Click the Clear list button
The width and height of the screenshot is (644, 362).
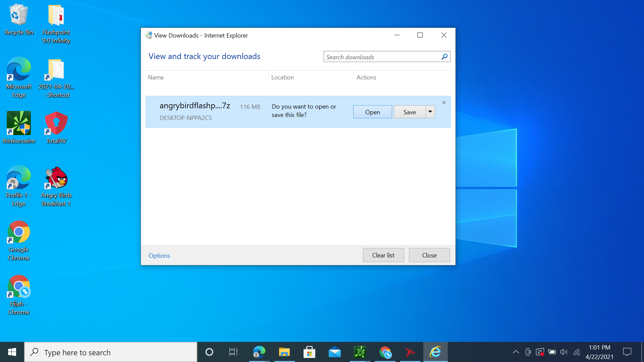[x=383, y=255]
